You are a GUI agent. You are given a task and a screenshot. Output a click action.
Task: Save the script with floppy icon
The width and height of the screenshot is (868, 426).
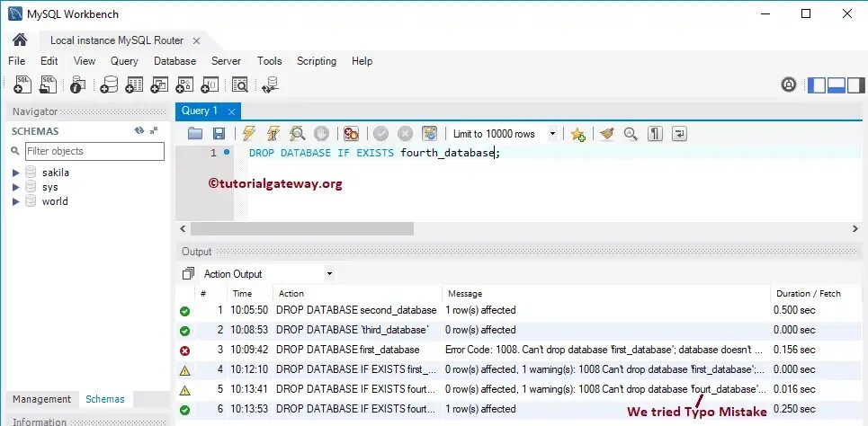tap(219, 133)
